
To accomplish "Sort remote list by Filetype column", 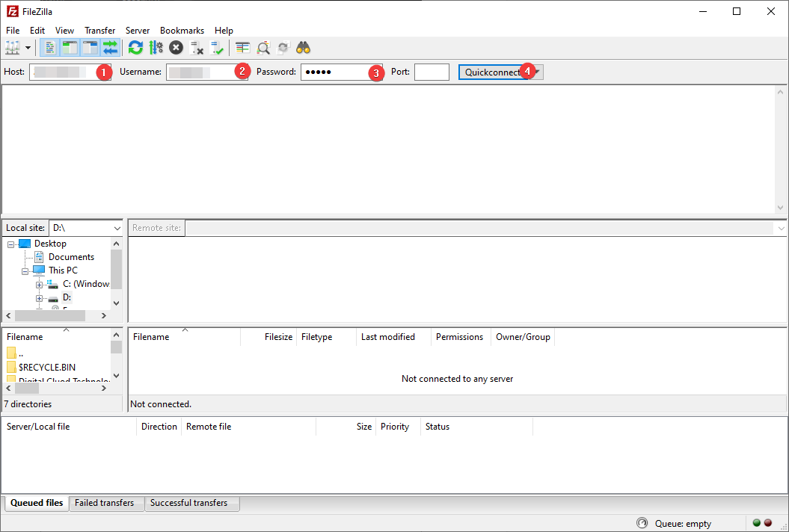I will pyautogui.click(x=326, y=337).
